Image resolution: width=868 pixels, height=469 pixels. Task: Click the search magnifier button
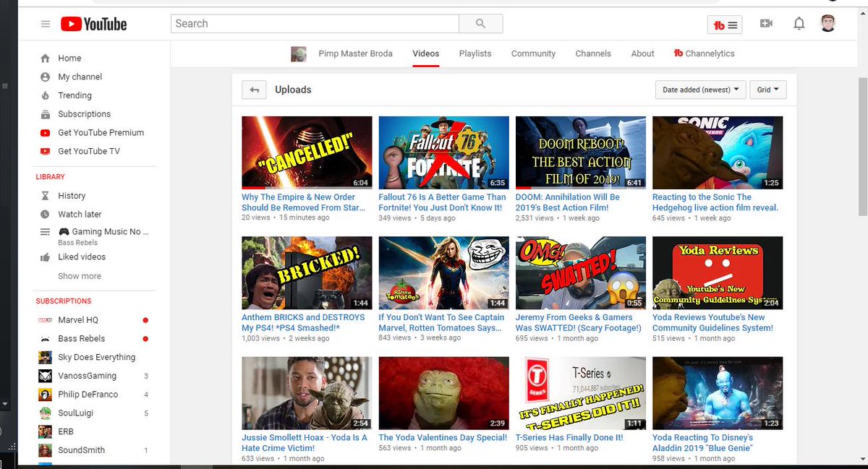click(481, 24)
